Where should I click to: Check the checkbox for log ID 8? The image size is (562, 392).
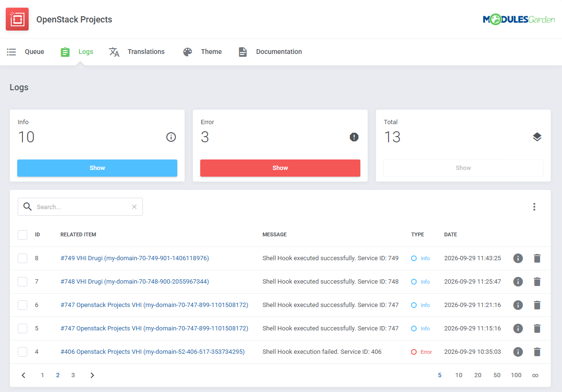22,258
